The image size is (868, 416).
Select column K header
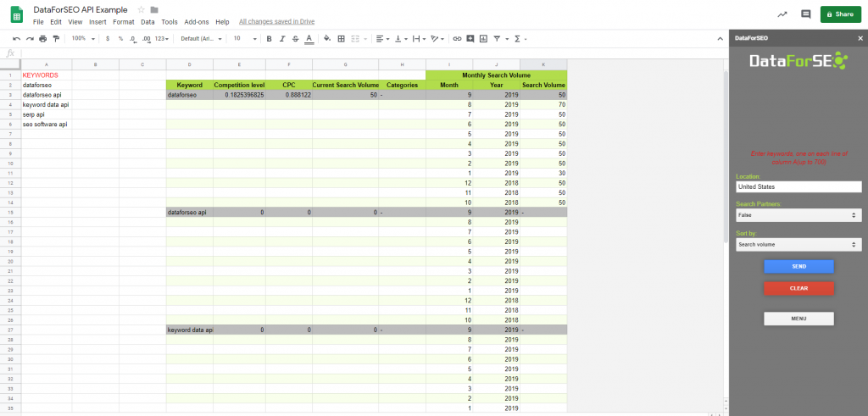pyautogui.click(x=543, y=64)
